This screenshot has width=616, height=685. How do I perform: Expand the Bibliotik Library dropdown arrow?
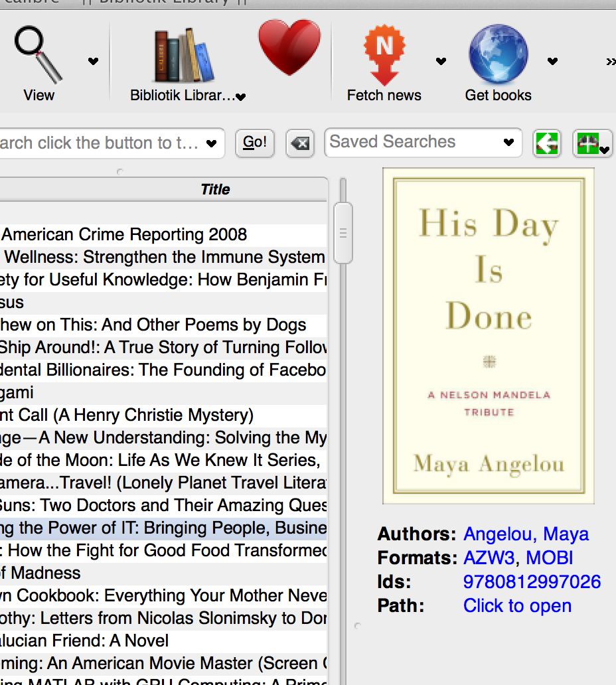tap(241, 97)
